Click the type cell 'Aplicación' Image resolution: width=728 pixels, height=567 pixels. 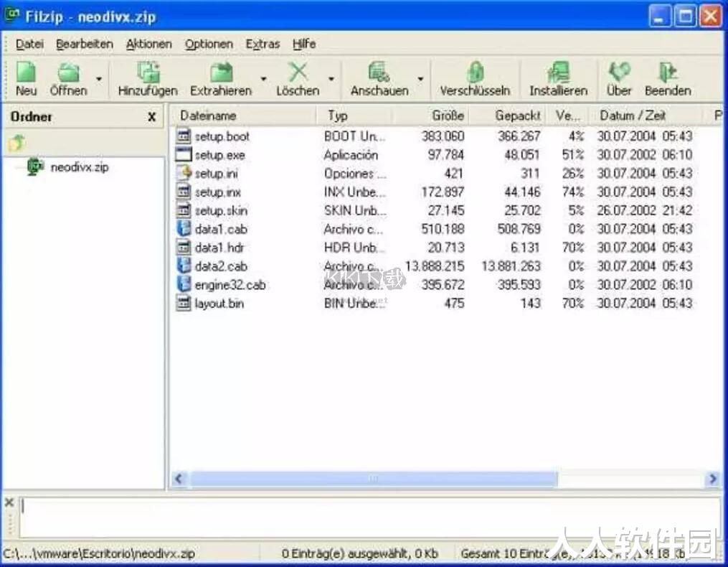(351, 155)
